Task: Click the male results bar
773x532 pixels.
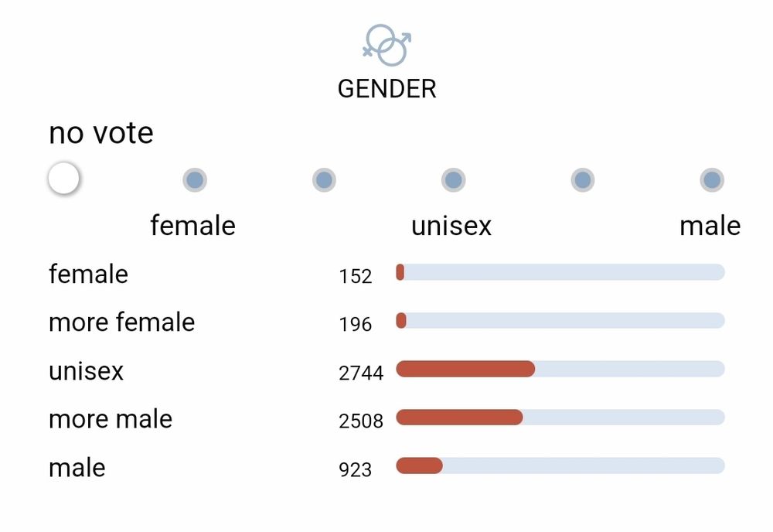Action: (560, 465)
